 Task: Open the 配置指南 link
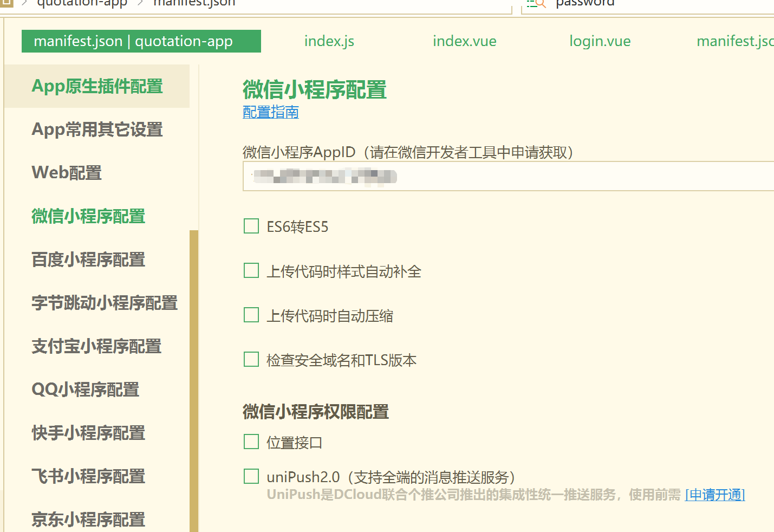point(271,112)
